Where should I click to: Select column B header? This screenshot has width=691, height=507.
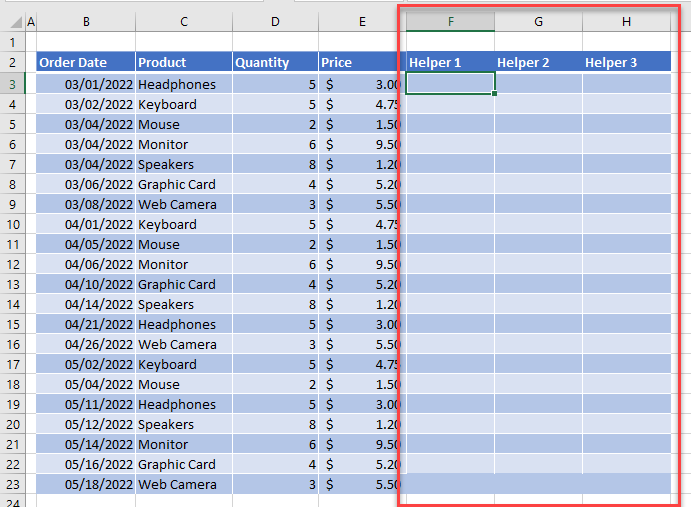[x=85, y=21]
